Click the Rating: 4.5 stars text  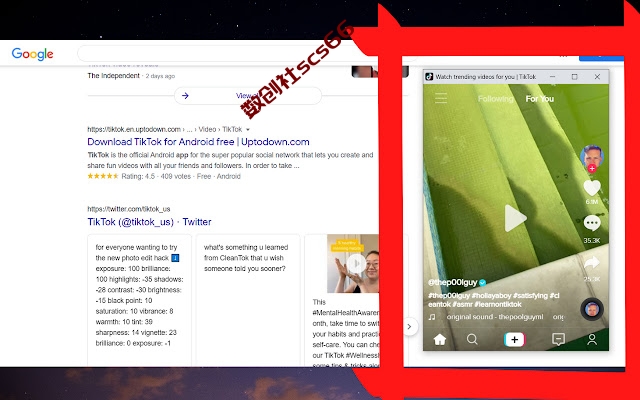138,176
